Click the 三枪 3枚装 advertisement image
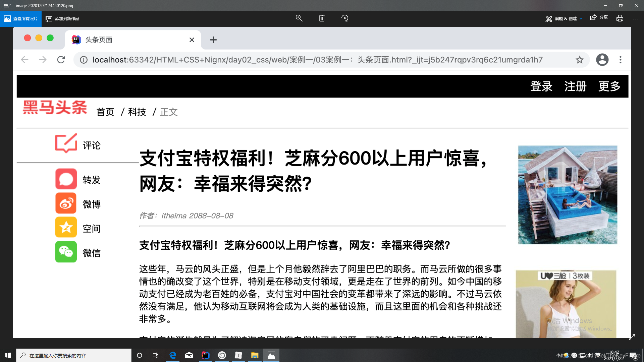Screen dimensions: 644x362 point(566,304)
